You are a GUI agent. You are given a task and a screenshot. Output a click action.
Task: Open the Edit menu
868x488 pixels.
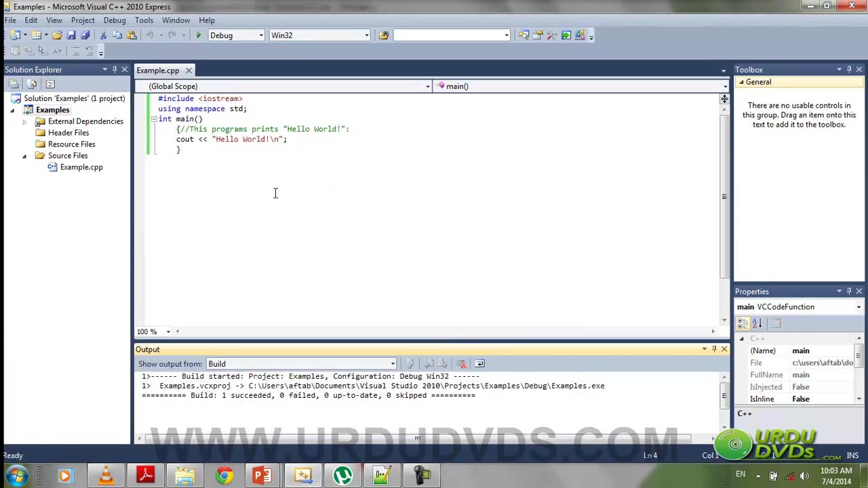tap(31, 20)
